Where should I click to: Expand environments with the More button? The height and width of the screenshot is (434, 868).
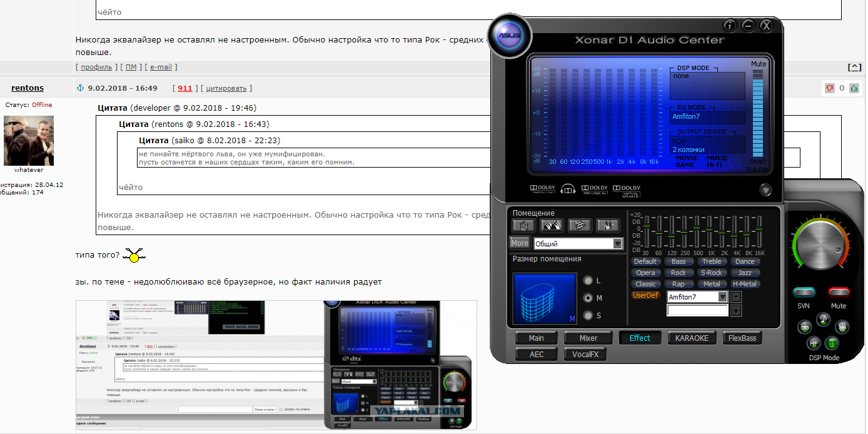coord(520,243)
